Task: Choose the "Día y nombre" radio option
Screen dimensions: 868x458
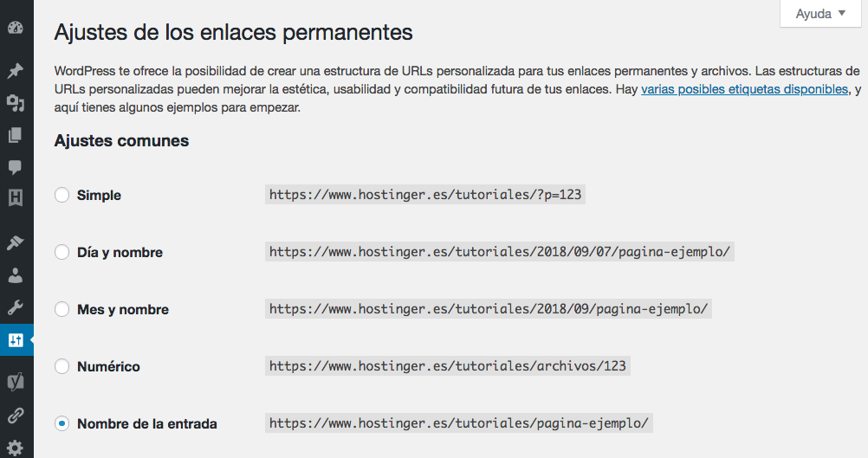Action: (62, 253)
